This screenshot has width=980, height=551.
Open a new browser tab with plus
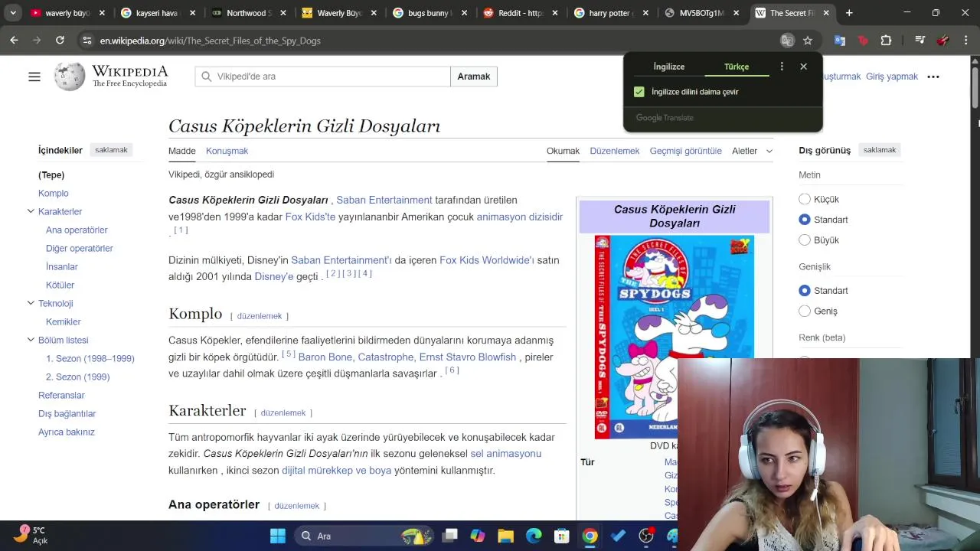(848, 13)
